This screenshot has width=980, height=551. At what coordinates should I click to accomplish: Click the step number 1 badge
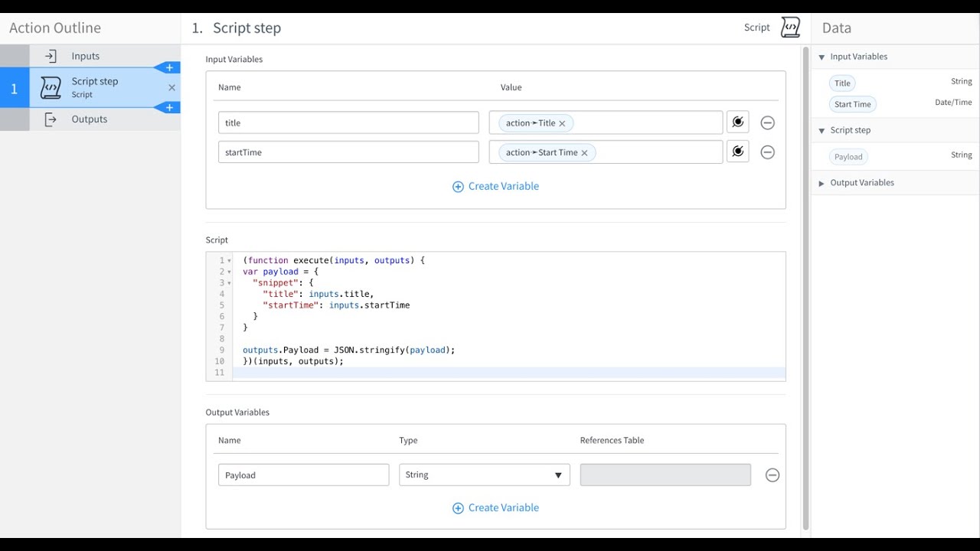pos(14,89)
